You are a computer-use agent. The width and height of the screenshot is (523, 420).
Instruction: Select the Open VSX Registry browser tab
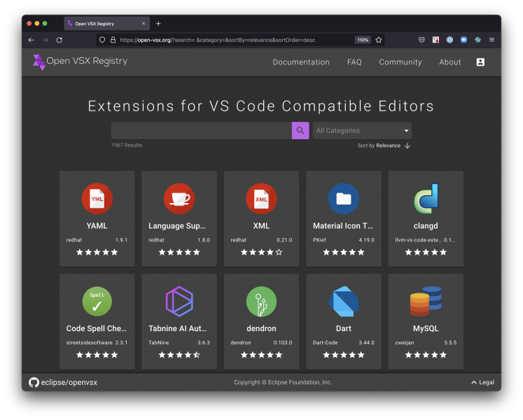pos(106,24)
